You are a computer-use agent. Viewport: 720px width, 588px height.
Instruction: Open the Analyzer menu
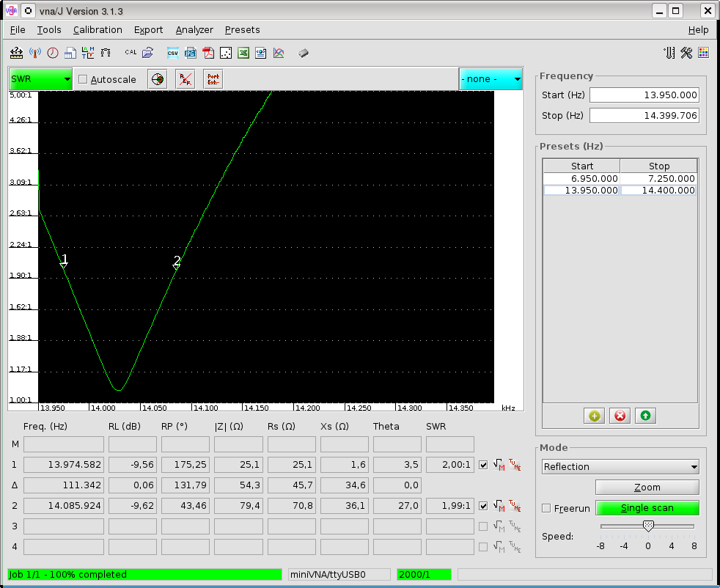pyautogui.click(x=194, y=30)
